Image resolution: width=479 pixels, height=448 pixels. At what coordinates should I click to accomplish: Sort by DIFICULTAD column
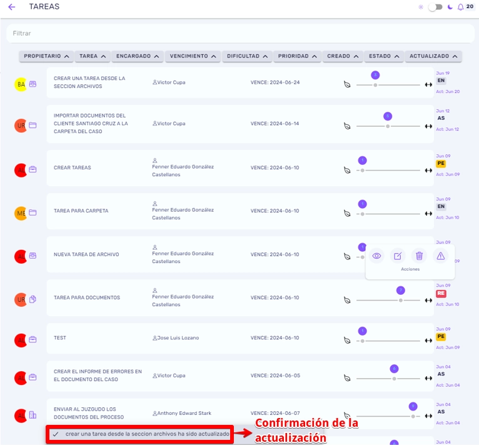(247, 56)
